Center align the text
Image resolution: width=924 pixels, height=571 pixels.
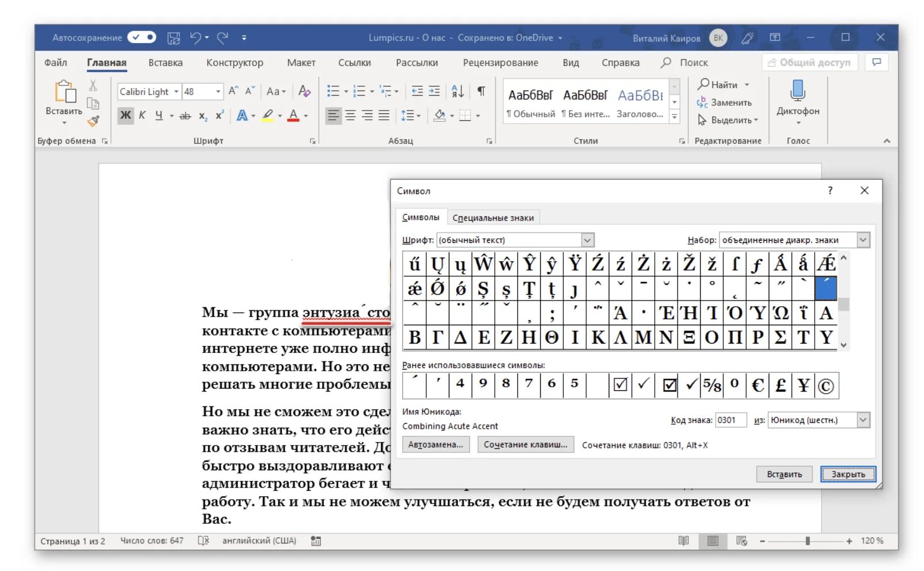click(x=350, y=116)
